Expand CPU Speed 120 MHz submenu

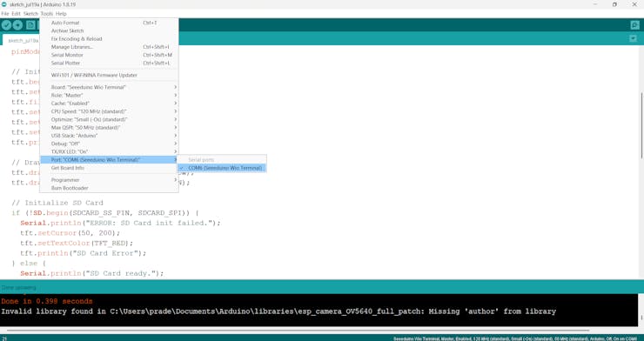click(109, 111)
